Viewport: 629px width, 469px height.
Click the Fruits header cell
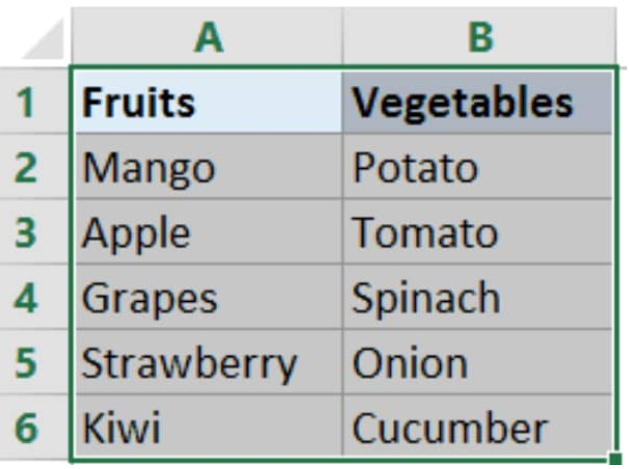[208, 102]
